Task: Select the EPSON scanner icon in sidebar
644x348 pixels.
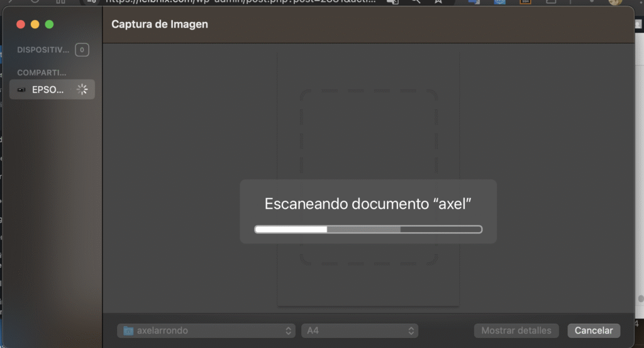Action: (22, 89)
